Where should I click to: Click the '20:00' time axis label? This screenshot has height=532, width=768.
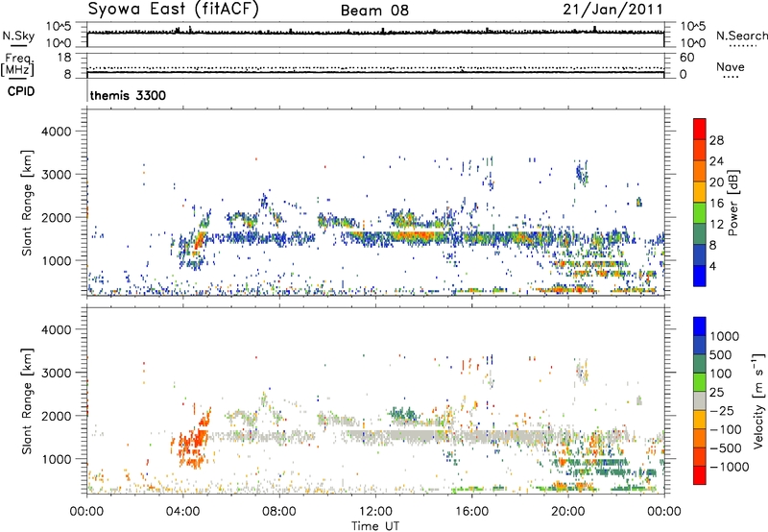click(567, 512)
